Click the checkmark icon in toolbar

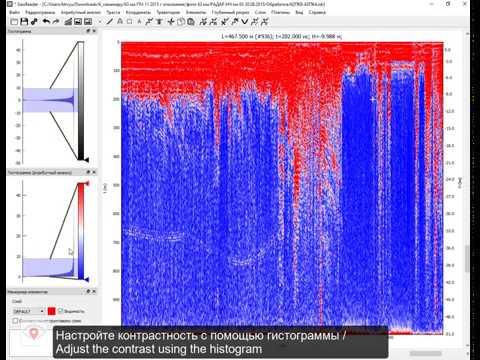[x=245, y=22]
